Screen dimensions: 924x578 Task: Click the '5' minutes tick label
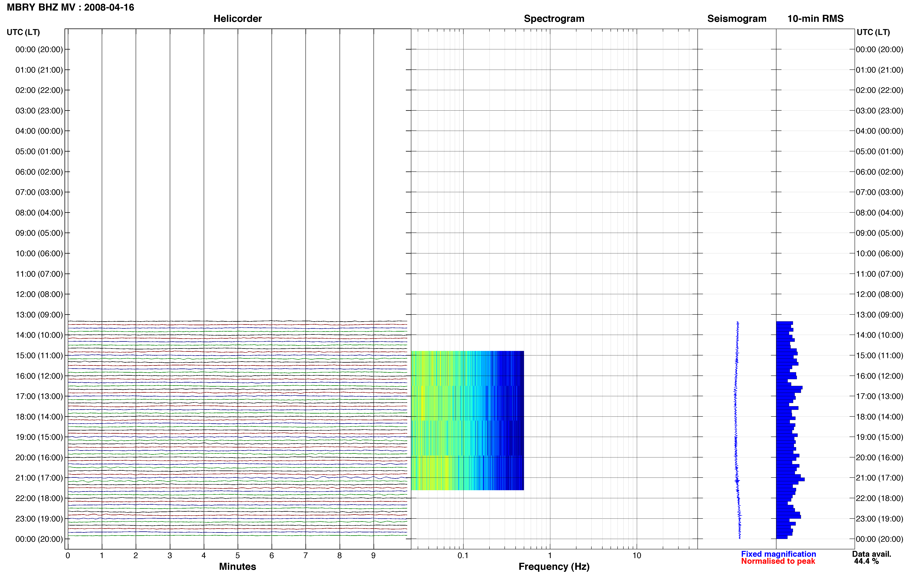pos(238,555)
